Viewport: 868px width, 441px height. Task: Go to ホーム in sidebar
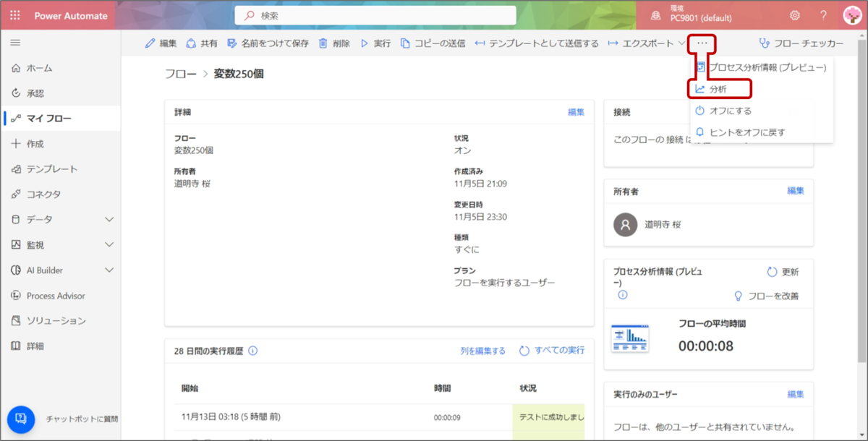click(60, 68)
